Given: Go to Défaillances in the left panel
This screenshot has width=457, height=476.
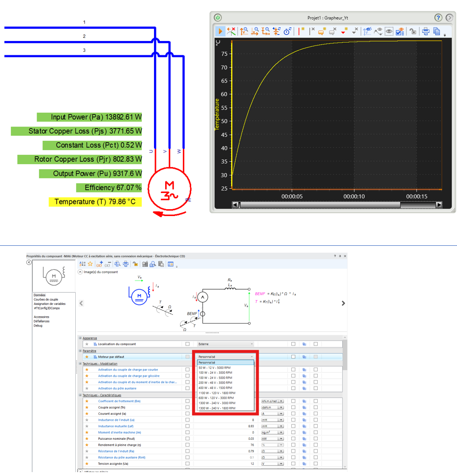Looking at the screenshot, I should [x=42, y=321].
